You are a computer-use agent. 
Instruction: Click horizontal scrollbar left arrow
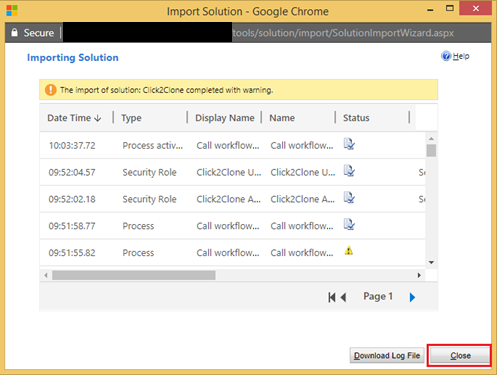tap(46, 275)
